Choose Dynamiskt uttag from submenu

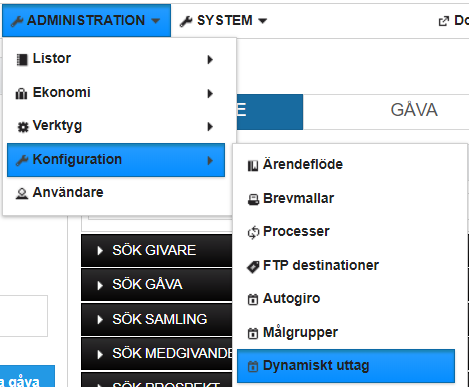click(x=346, y=366)
